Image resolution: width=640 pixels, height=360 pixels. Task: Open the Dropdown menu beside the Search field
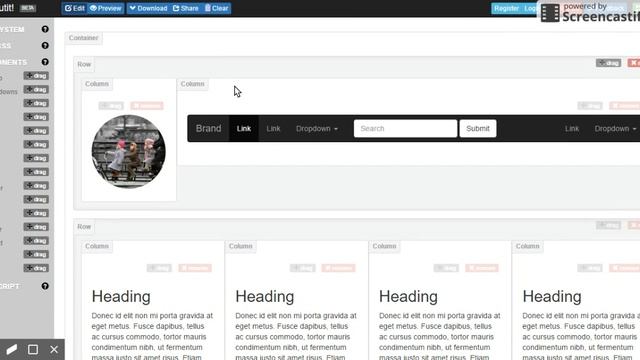coord(317,129)
